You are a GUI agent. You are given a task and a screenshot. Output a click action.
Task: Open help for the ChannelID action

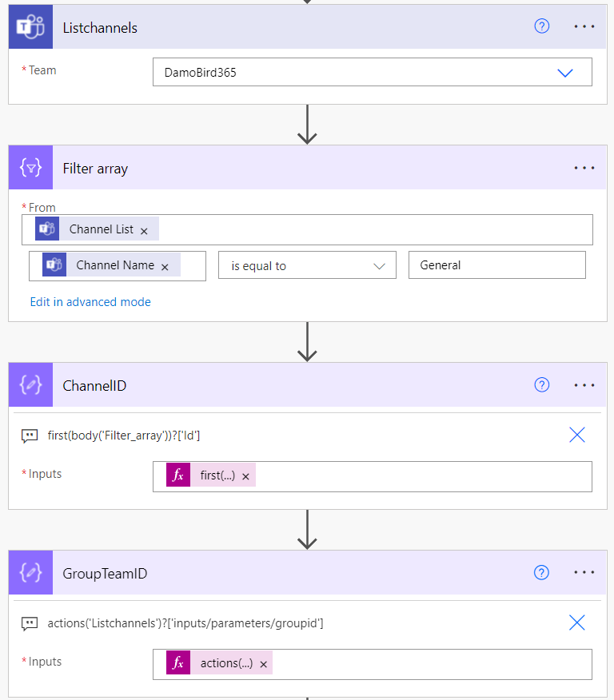542,385
